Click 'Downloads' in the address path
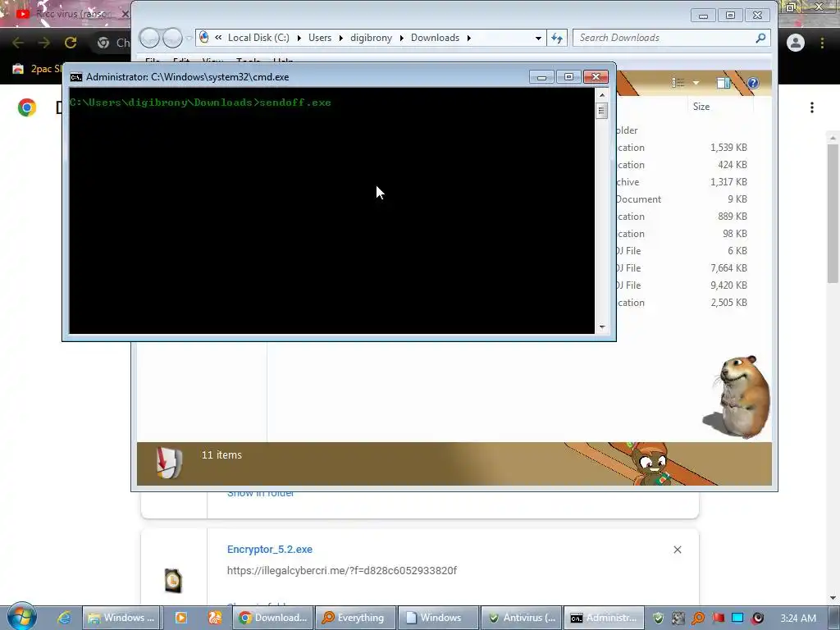 click(435, 38)
